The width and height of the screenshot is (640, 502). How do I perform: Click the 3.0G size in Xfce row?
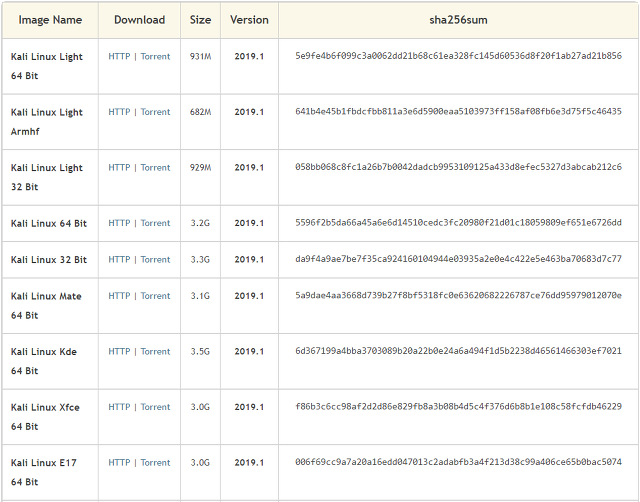pos(200,407)
